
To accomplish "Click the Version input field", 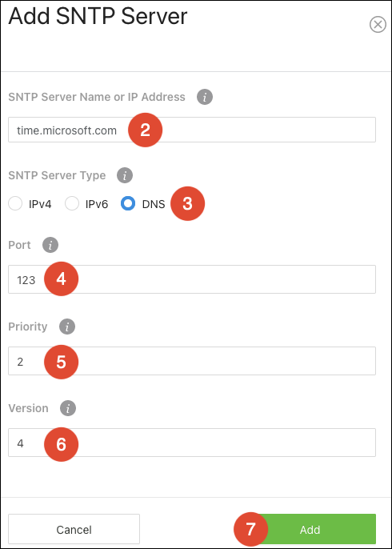I will [192, 443].
